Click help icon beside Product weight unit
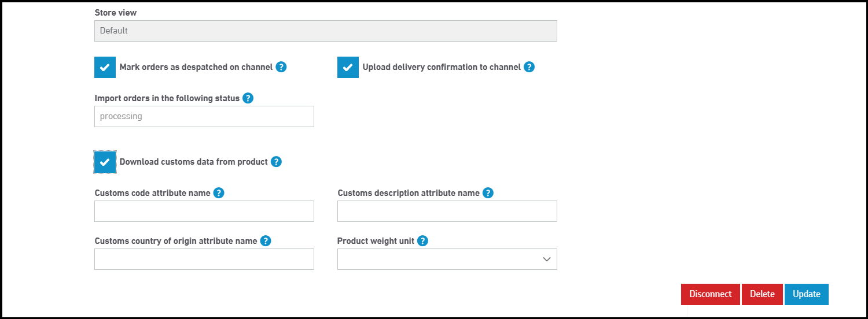Image resolution: width=868 pixels, height=319 pixels. coord(423,241)
